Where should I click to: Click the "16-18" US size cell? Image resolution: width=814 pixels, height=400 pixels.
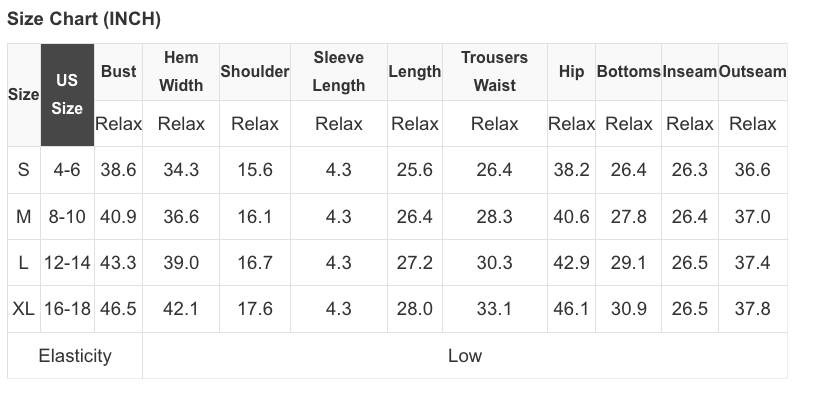tap(67, 309)
